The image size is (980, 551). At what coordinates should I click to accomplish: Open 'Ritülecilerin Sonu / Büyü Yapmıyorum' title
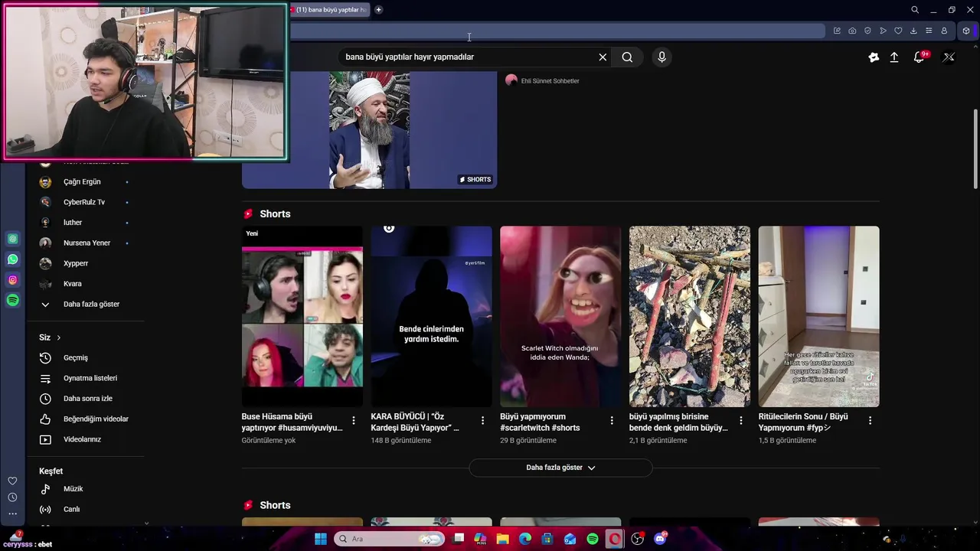point(803,422)
